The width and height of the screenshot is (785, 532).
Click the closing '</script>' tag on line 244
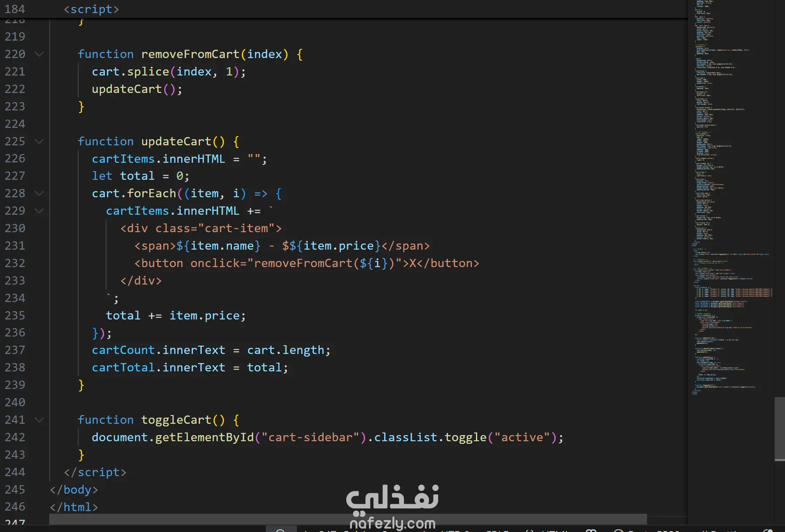95,472
